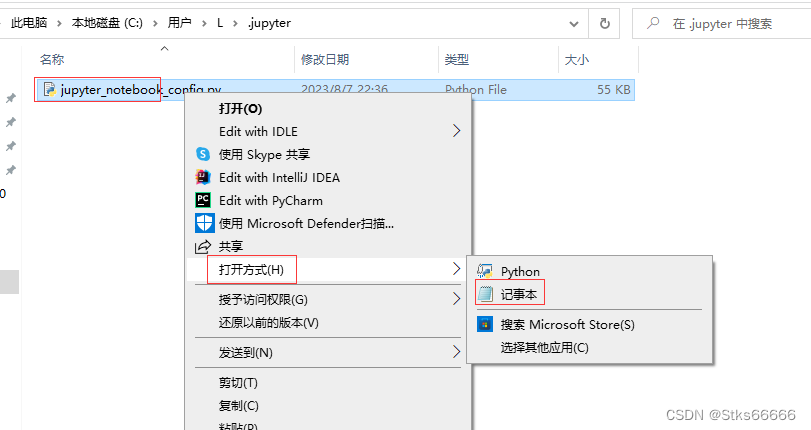Navigate to L breadcrumb folder
This screenshot has height=430, width=811.
(220, 23)
